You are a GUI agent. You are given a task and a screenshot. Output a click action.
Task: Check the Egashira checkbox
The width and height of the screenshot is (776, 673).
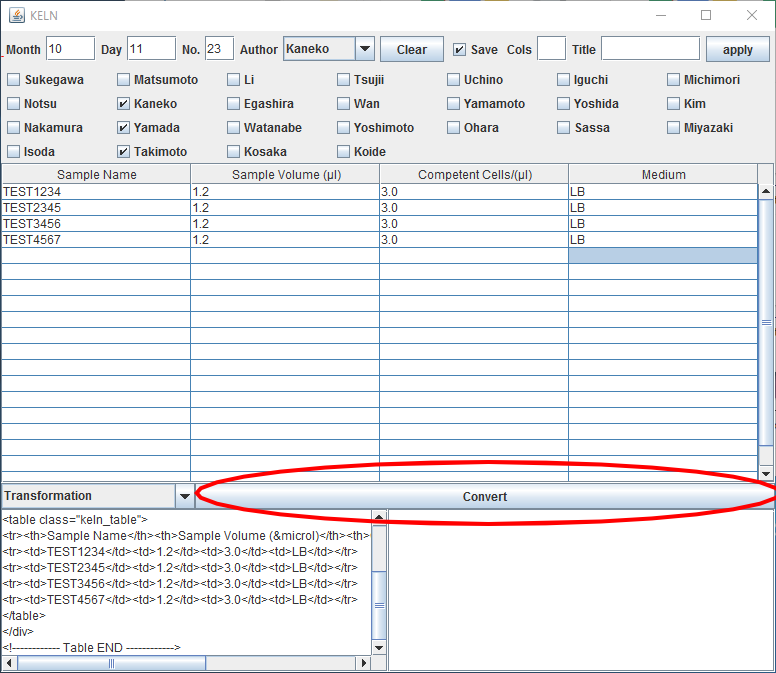point(233,103)
